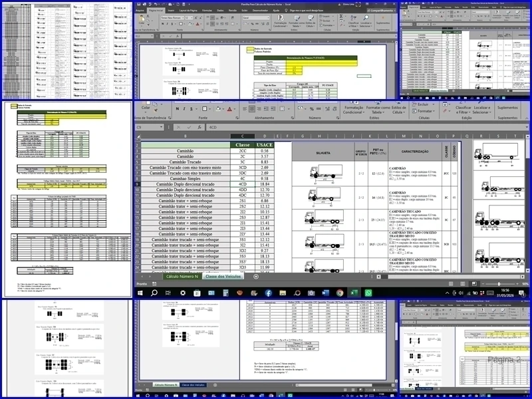This screenshot has width=532, height=399.
Task: Click Thousands separator icon in center window ribbon
Action: click(319, 109)
